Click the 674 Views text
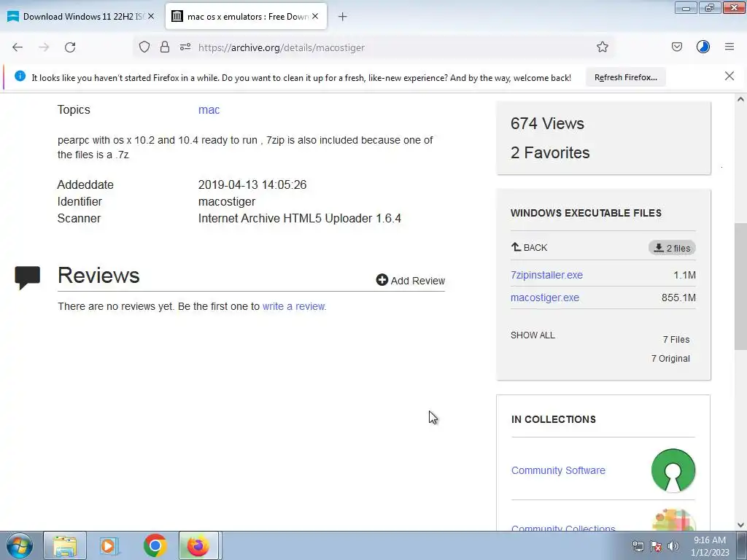 [x=547, y=123]
